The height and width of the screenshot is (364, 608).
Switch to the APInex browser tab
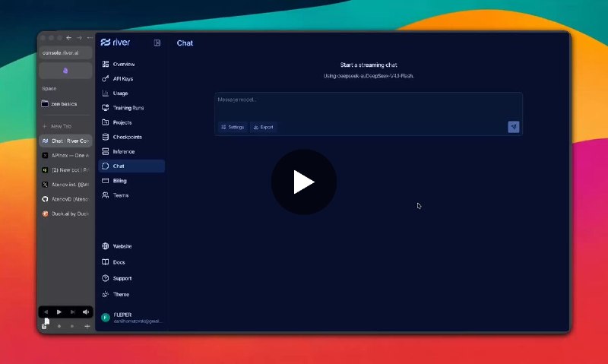pos(65,156)
